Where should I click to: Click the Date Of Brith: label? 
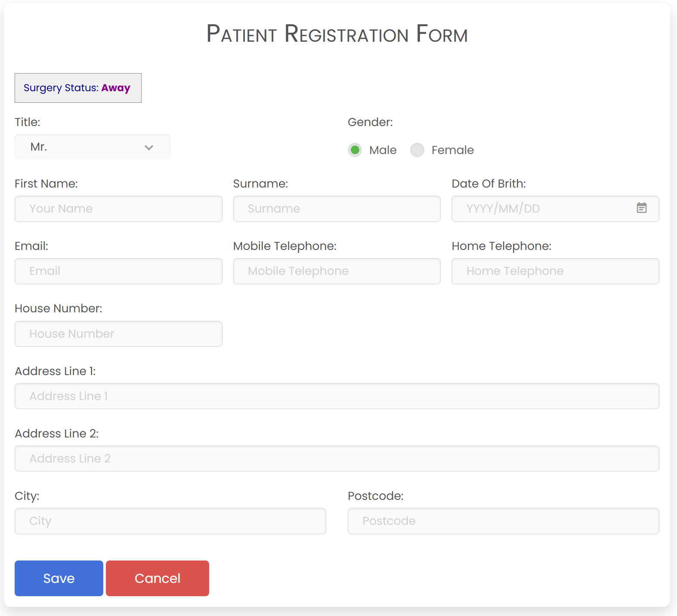tap(488, 184)
